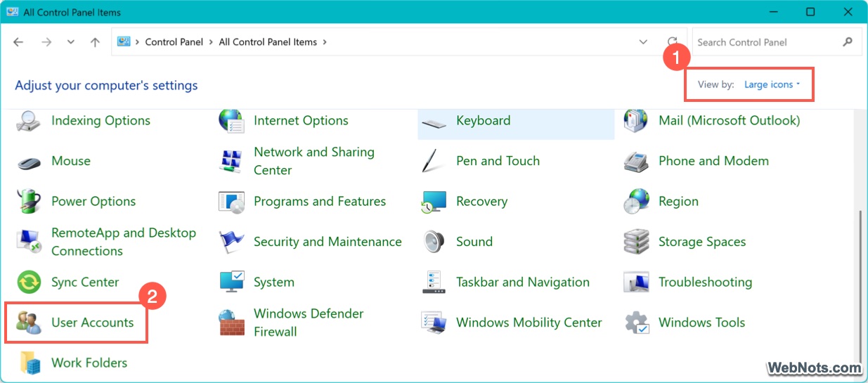Expand the View by Large icons dropdown
Screen dimensions: 868x383
(x=772, y=84)
